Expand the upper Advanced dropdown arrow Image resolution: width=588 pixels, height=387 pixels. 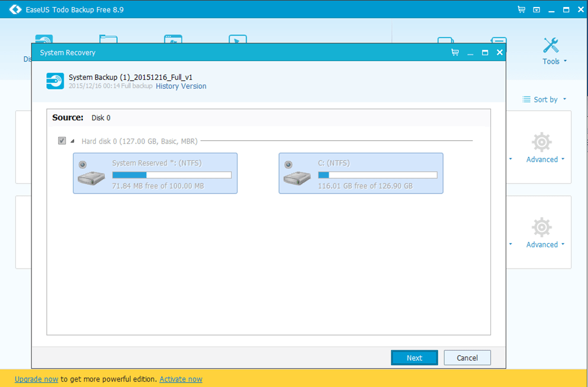[x=563, y=159]
